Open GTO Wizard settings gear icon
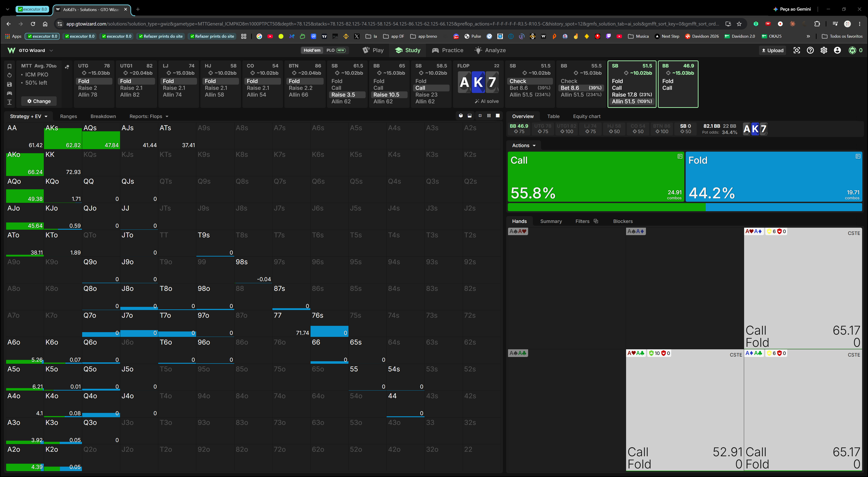This screenshot has width=868, height=477. pos(824,50)
